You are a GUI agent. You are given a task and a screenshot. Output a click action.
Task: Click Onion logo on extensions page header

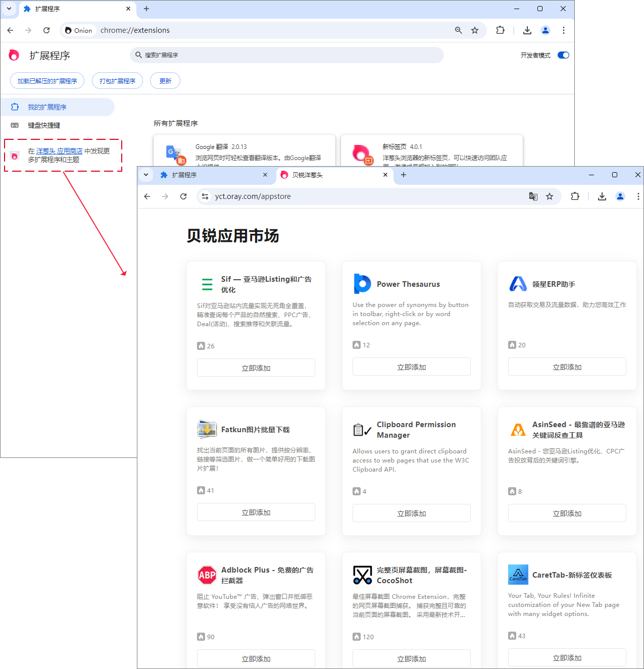tap(14, 55)
